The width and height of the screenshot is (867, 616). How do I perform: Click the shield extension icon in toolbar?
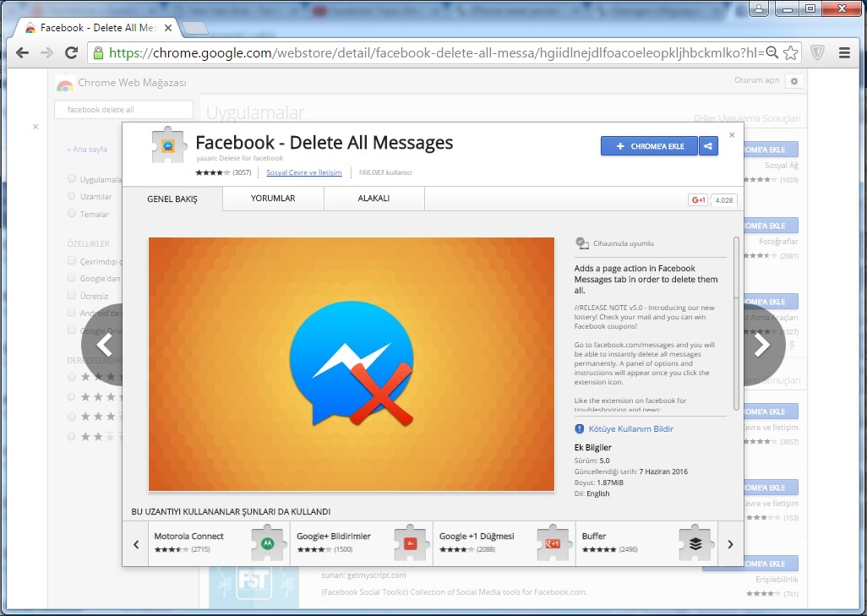pyautogui.click(x=817, y=52)
